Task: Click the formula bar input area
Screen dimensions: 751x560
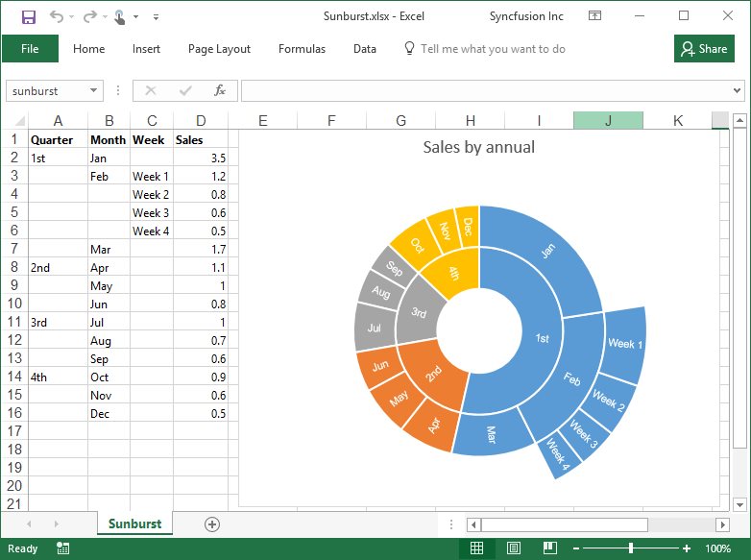Action: point(486,91)
